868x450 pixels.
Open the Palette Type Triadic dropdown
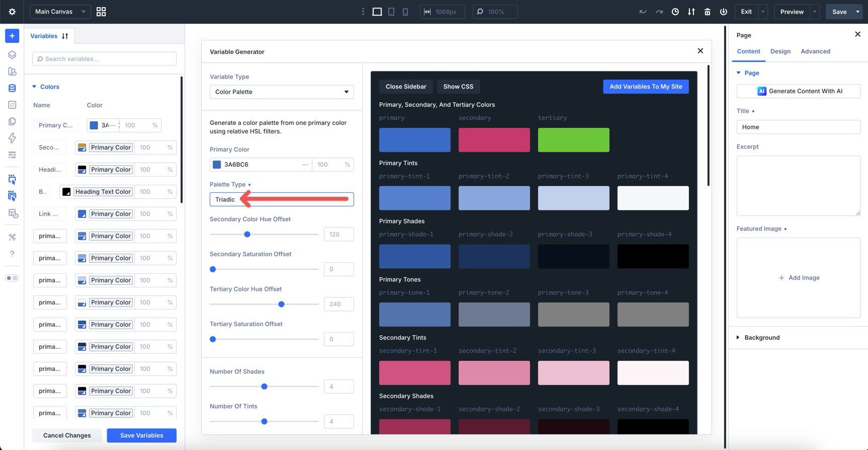282,199
